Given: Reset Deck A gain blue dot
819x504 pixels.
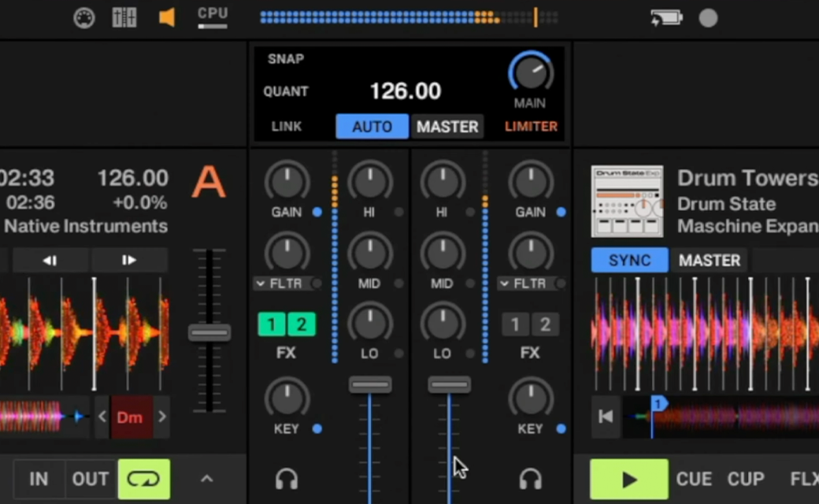Looking at the screenshot, I should [x=317, y=212].
